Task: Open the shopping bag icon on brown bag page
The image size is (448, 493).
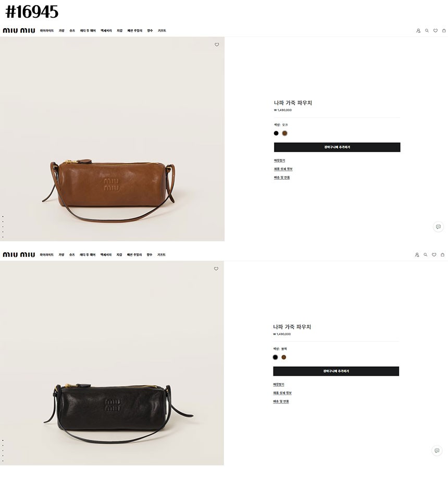Action: coord(444,31)
